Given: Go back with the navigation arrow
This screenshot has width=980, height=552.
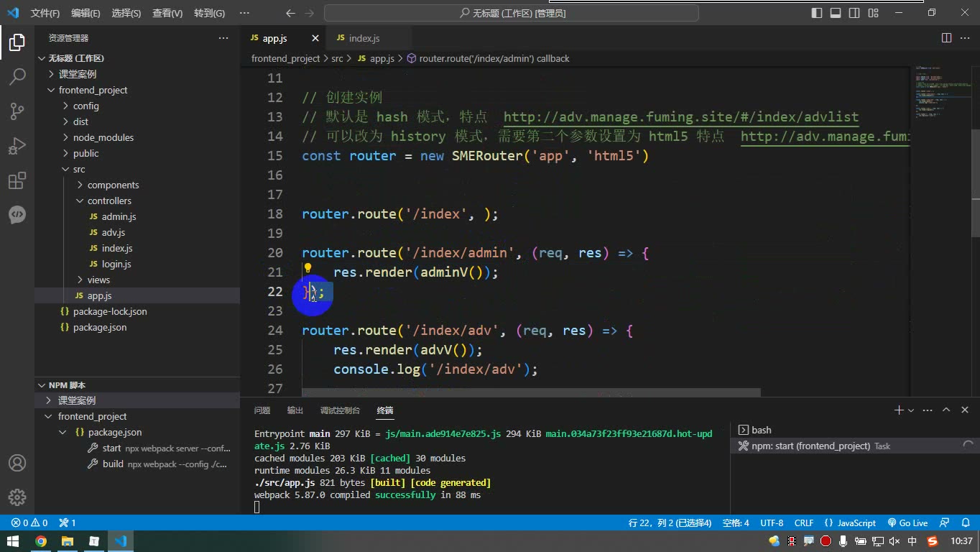Looking at the screenshot, I should 290,13.
